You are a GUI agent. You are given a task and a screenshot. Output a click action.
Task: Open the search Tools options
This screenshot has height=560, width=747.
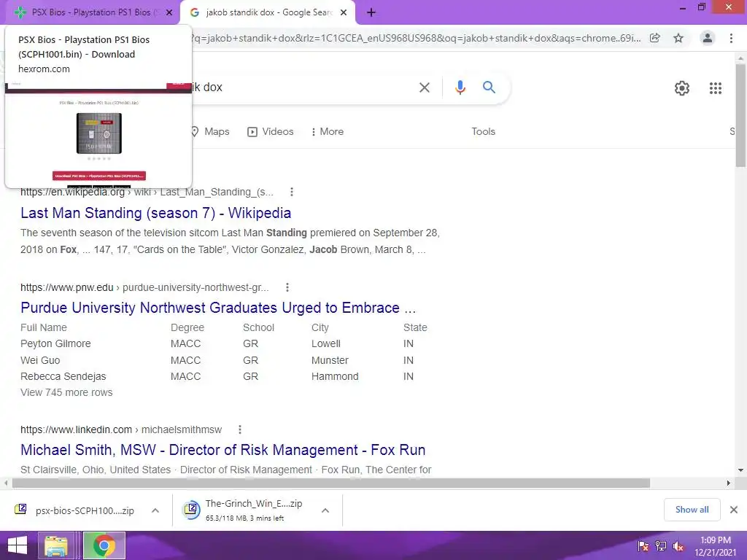(483, 131)
